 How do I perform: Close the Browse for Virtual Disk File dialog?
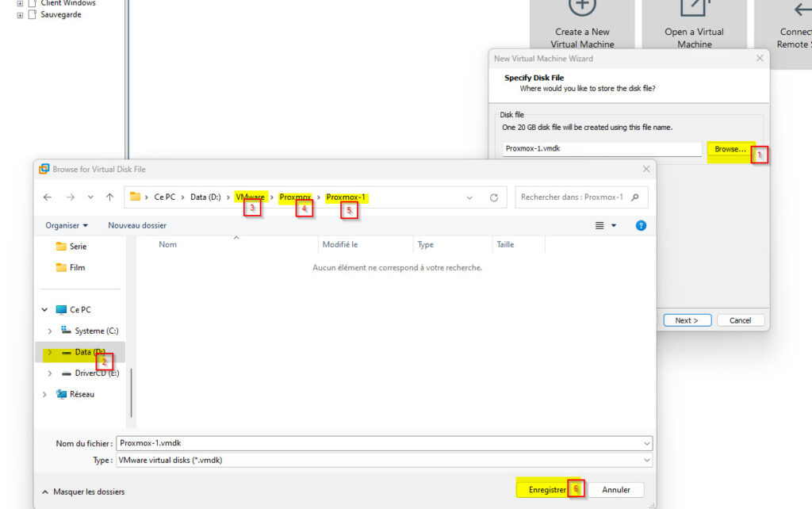coord(646,170)
